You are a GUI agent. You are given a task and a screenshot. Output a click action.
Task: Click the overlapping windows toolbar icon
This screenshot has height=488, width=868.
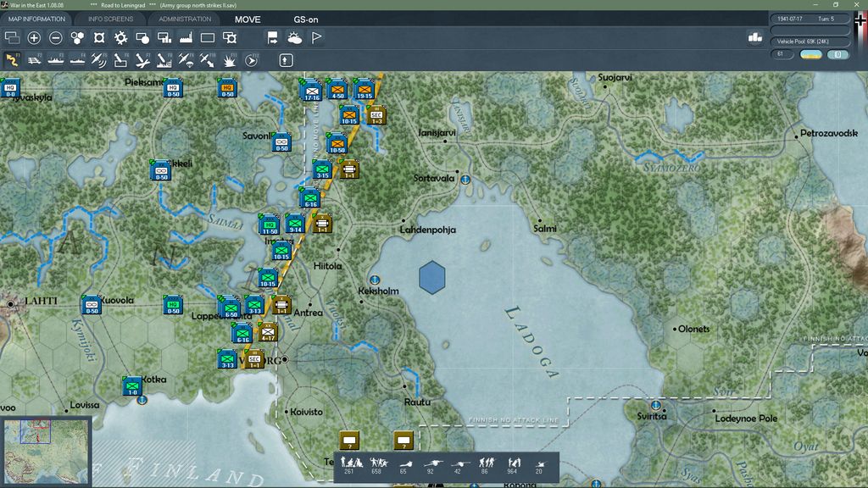[x=12, y=37]
